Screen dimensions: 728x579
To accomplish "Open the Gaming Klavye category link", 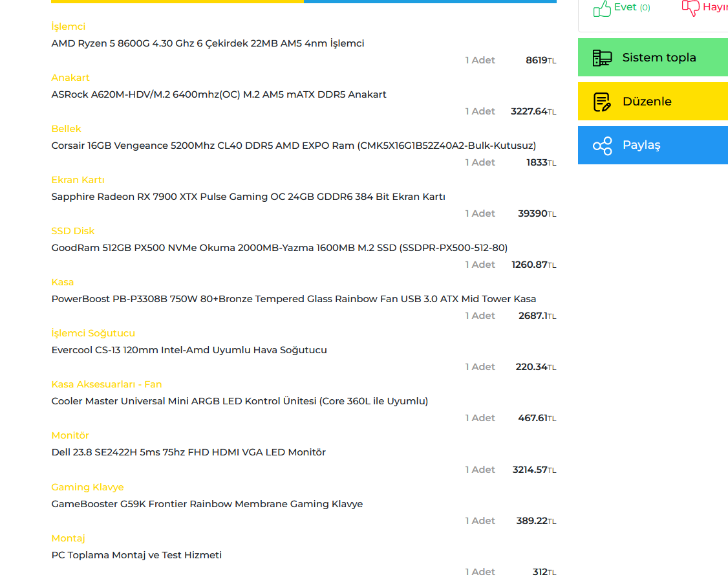I will pyautogui.click(x=87, y=487).
